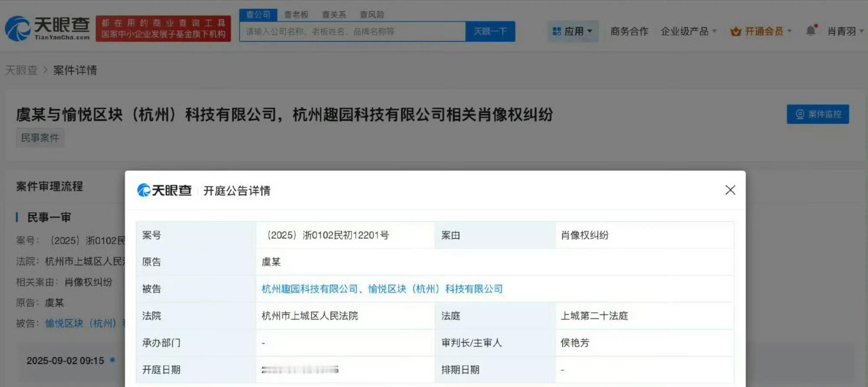Viewport: 868px width, 387px height.
Task: Click the red slogan banner beside logo
Action: [163, 29]
